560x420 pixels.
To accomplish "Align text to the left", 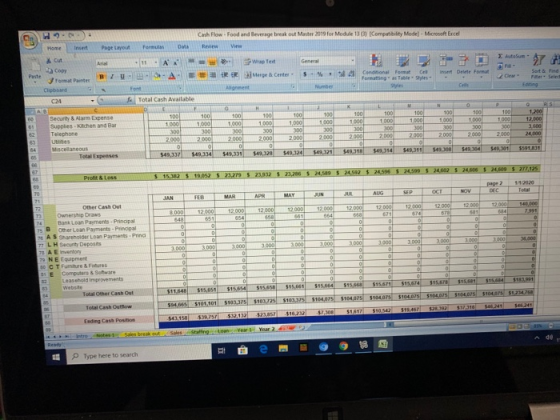I will click(192, 75).
